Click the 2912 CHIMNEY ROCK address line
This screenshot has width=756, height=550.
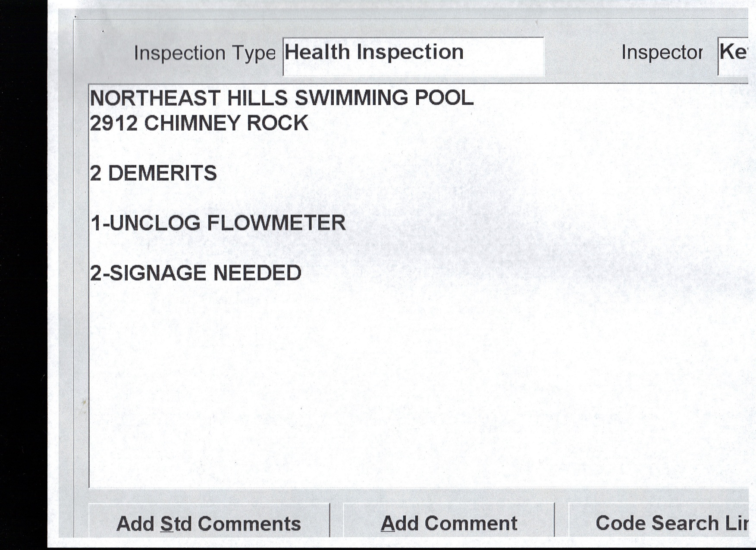click(x=199, y=124)
